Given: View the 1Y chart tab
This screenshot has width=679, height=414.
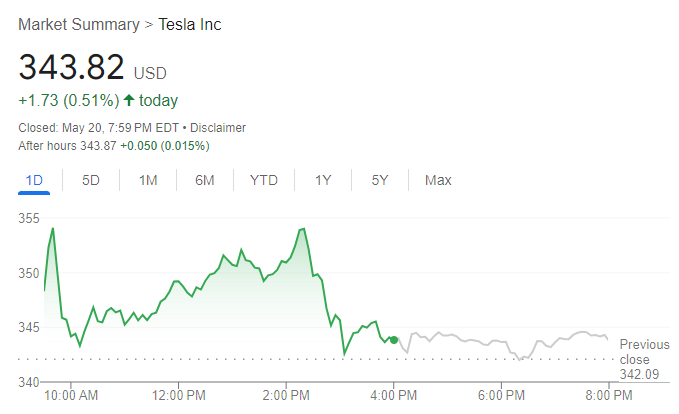Looking at the screenshot, I should point(323,180).
